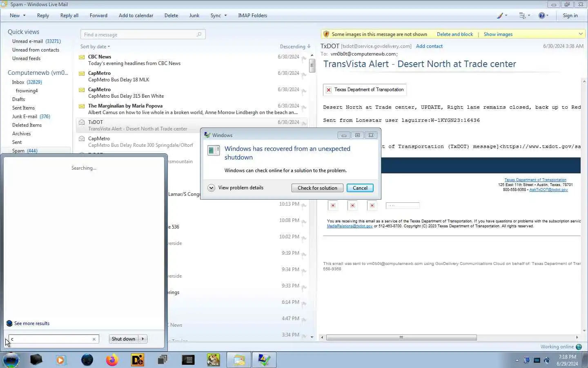Open the Colorizer paintbrush menu in toolbar
The height and width of the screenshot is (368, 588).
click(502, 16)
